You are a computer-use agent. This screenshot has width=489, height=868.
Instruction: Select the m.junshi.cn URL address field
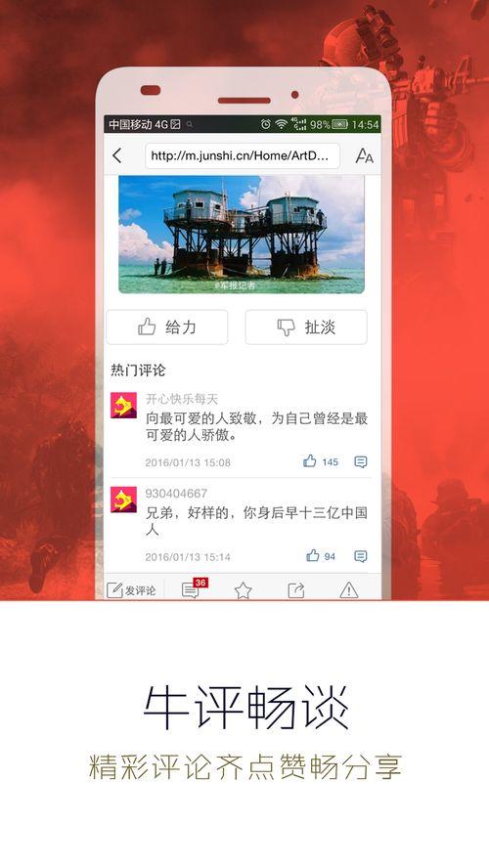pyautogui.click(x=242, y=155)
